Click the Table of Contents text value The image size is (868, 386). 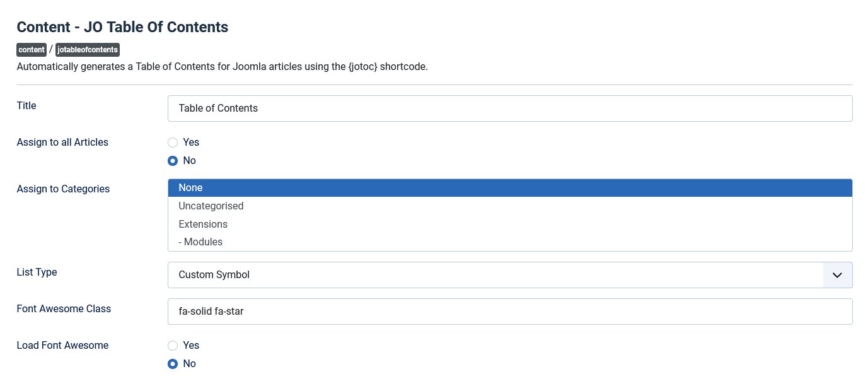click(x=218, y=108)
